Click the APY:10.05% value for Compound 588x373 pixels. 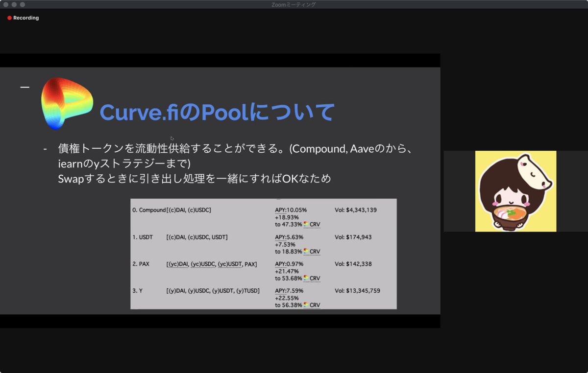(290, 210)
